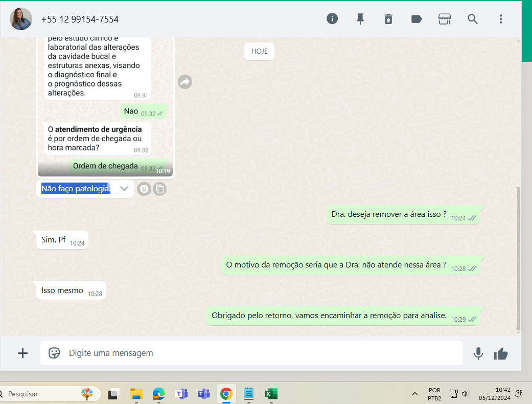Pin this chat with the pushpin icon

pyautogui.click(x=360, y=19)
